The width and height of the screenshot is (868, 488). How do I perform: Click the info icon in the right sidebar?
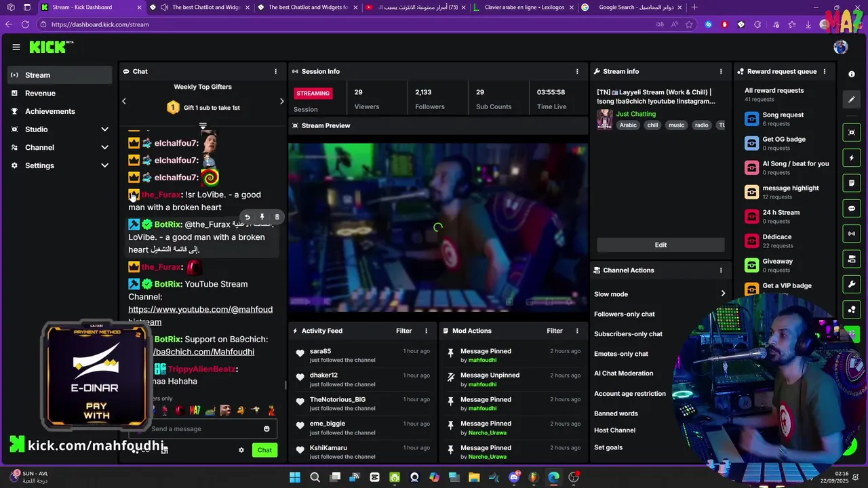(852, 74)
